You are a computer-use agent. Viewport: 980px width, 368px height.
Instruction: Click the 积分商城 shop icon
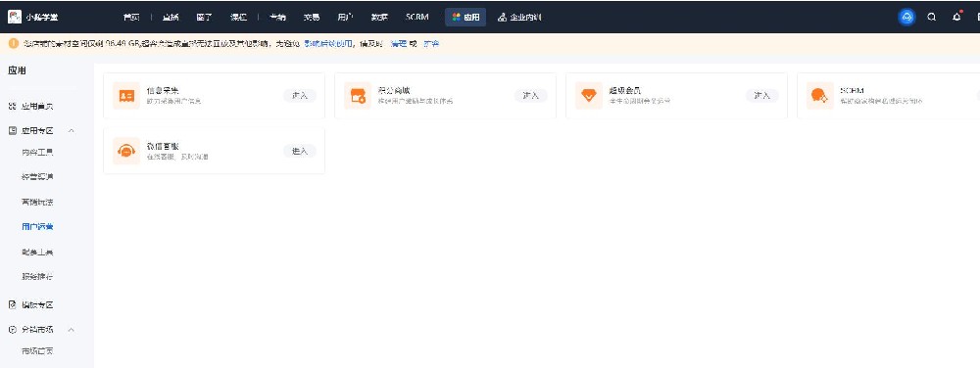pyautogui.click(x=358, y=96)
